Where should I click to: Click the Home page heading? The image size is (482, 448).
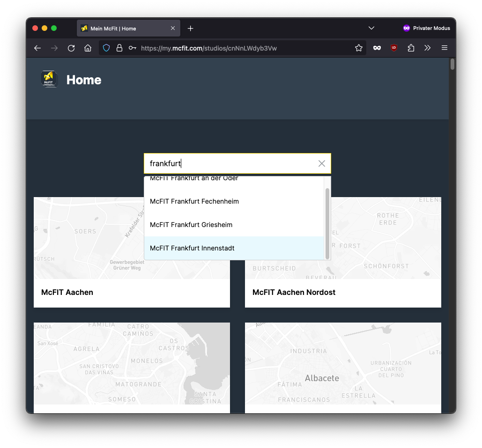[x=84, y=80]
